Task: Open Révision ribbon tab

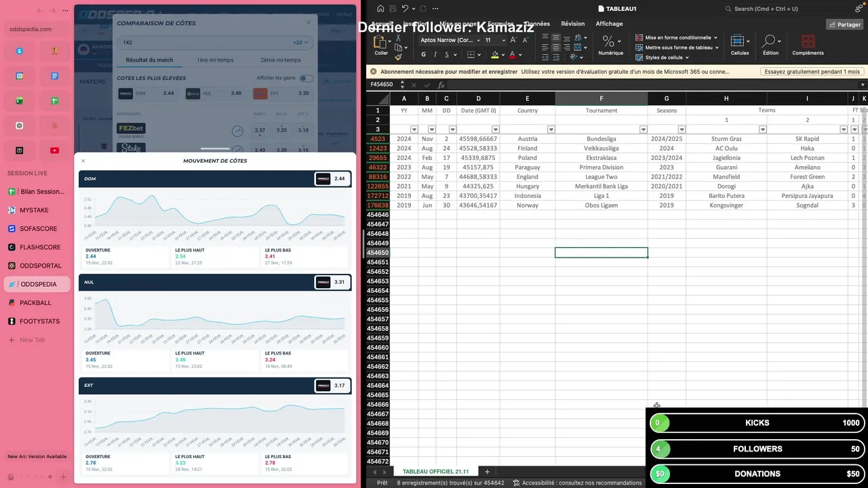Action: (x=572, y=24)
